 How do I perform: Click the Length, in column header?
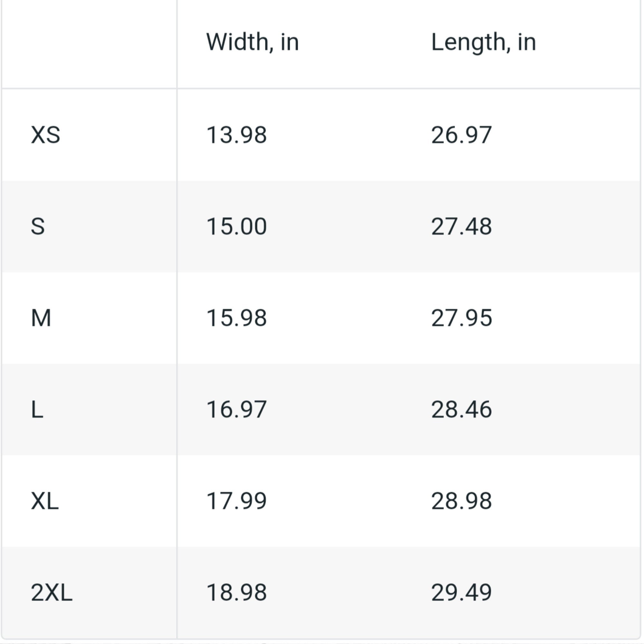coord(483,43)
